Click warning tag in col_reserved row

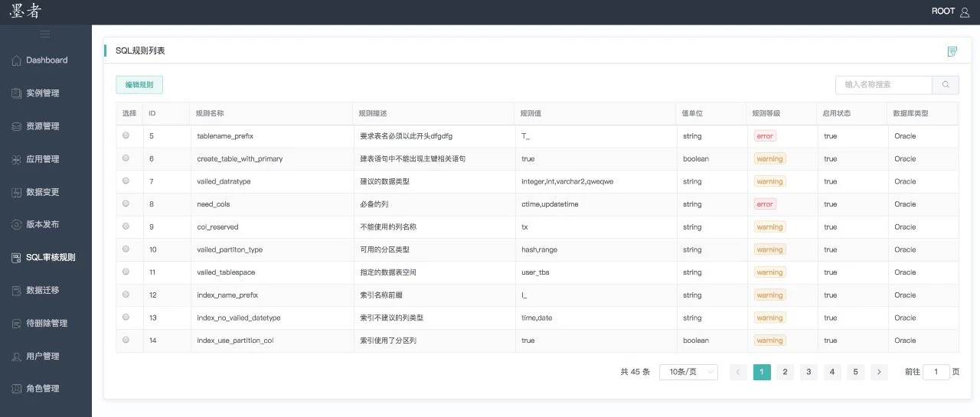click(x=769, y=227)
